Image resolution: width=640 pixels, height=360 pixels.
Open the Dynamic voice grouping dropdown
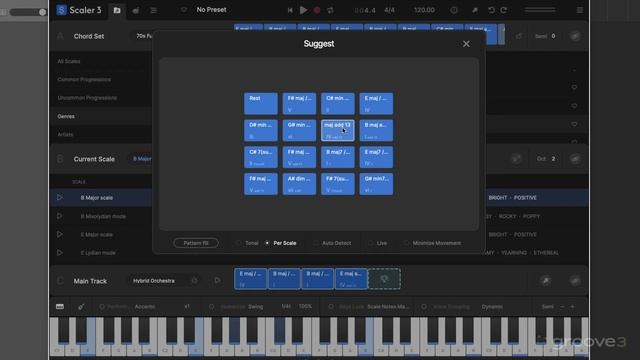click(492, 307)
